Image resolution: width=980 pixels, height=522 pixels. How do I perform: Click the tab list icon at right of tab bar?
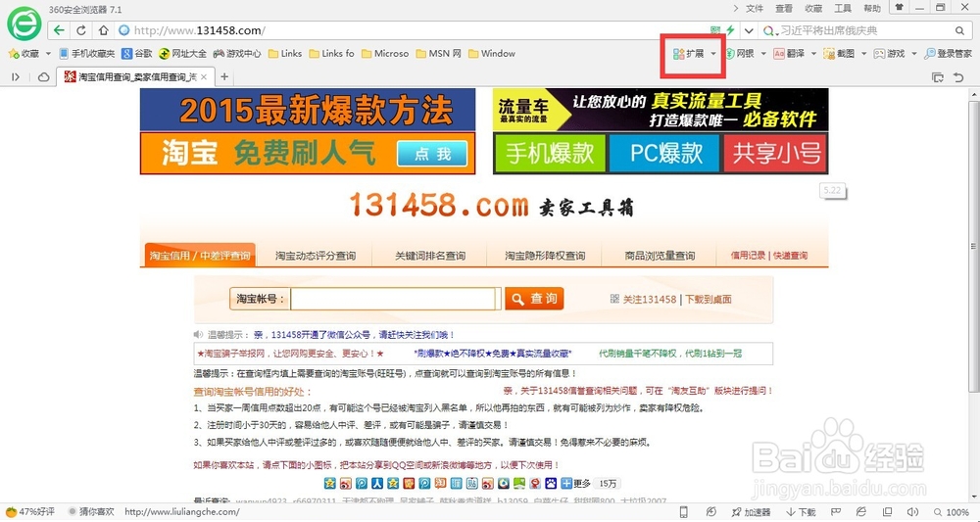938,77
